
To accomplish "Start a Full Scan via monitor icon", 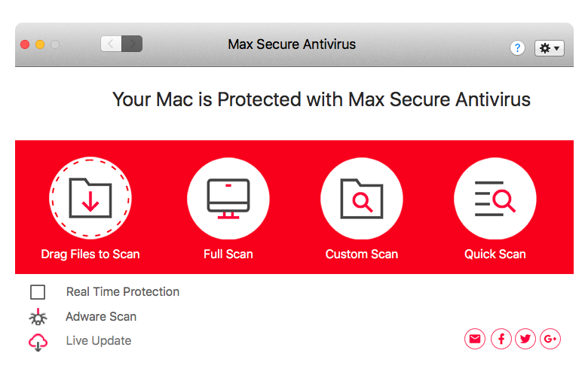I will coord(228,199).
